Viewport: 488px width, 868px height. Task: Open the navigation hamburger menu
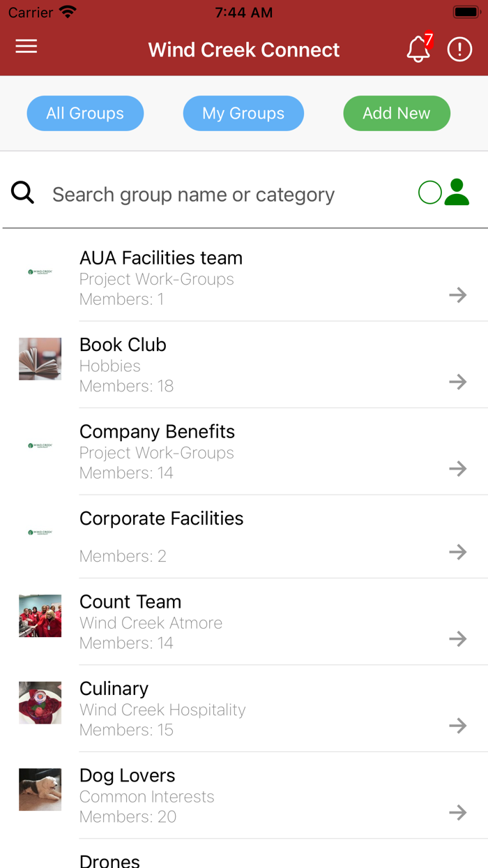tap(26, 47)
